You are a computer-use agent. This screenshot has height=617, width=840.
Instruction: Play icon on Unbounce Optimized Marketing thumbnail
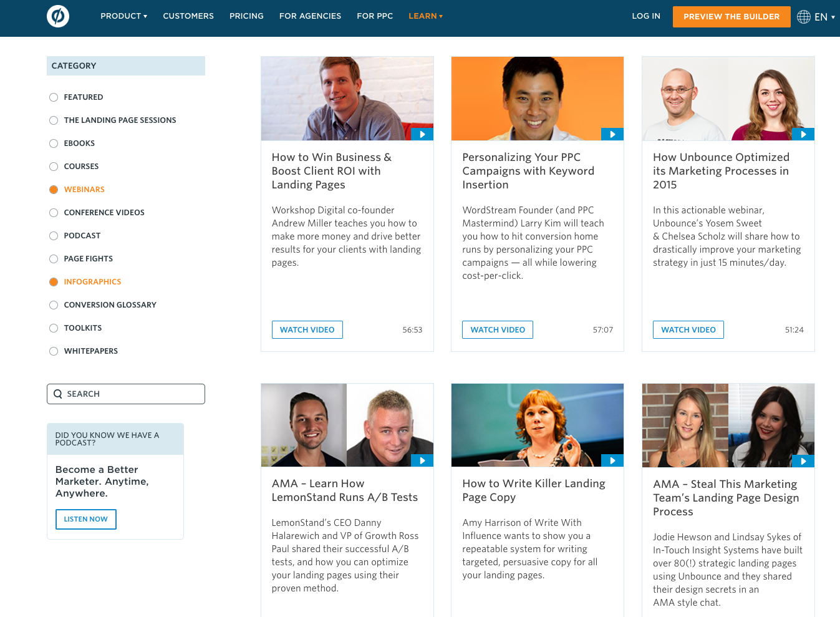[803, 134]
